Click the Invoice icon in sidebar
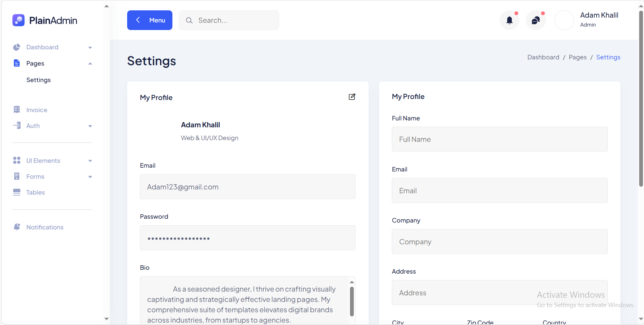644x325 pixels. point(17,110)
